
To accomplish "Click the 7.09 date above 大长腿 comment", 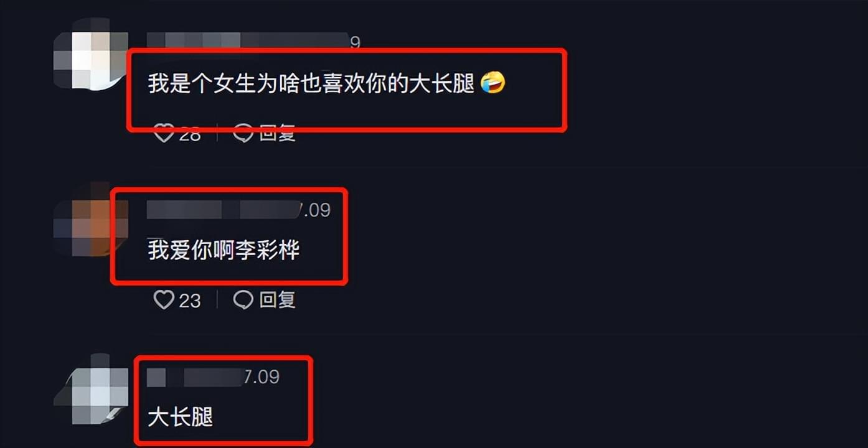I will (x=261, y=376).
